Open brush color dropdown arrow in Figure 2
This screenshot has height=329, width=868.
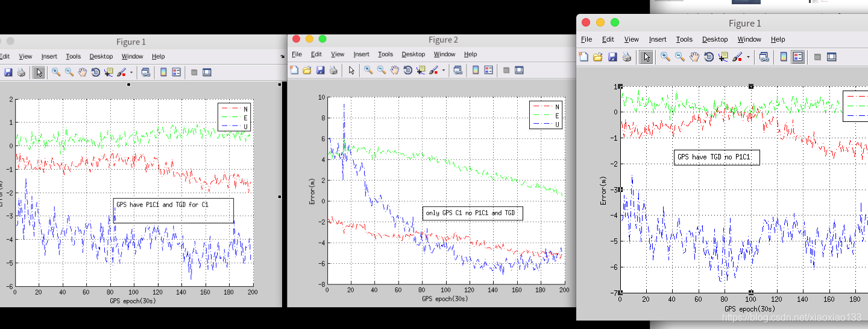(444, 71)
